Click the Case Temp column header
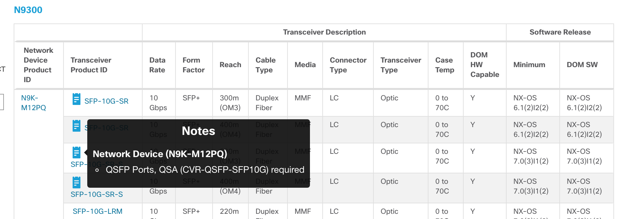Image resolution: width=644 pixels, height=219 pixels. coord(444,65)
